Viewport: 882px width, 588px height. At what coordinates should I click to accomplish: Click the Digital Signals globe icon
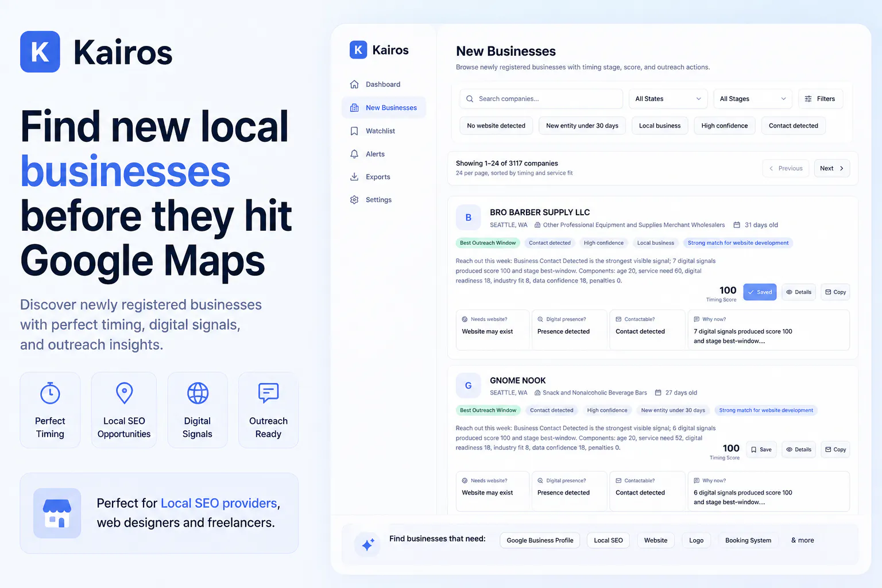[x=198, y=393]
